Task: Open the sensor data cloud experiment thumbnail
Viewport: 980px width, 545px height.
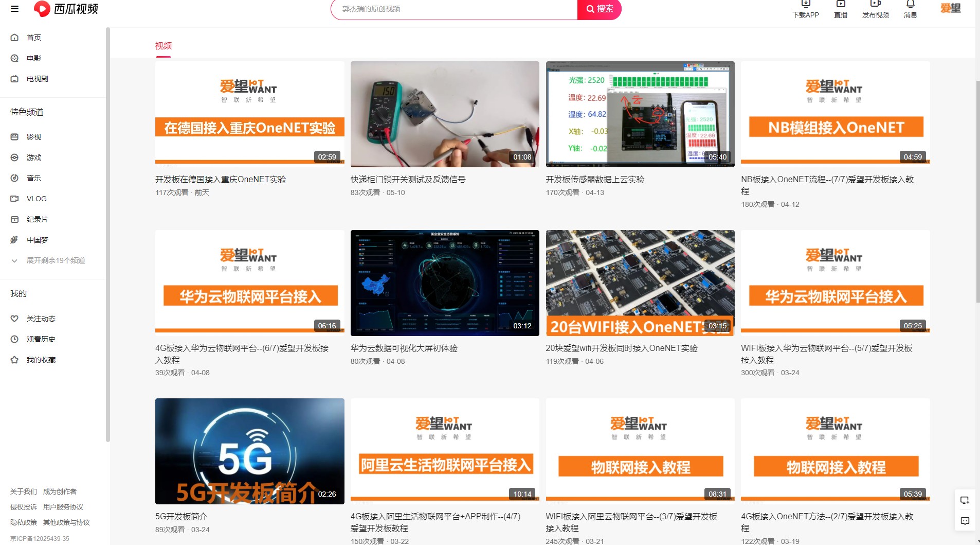Action: (640, 114)
